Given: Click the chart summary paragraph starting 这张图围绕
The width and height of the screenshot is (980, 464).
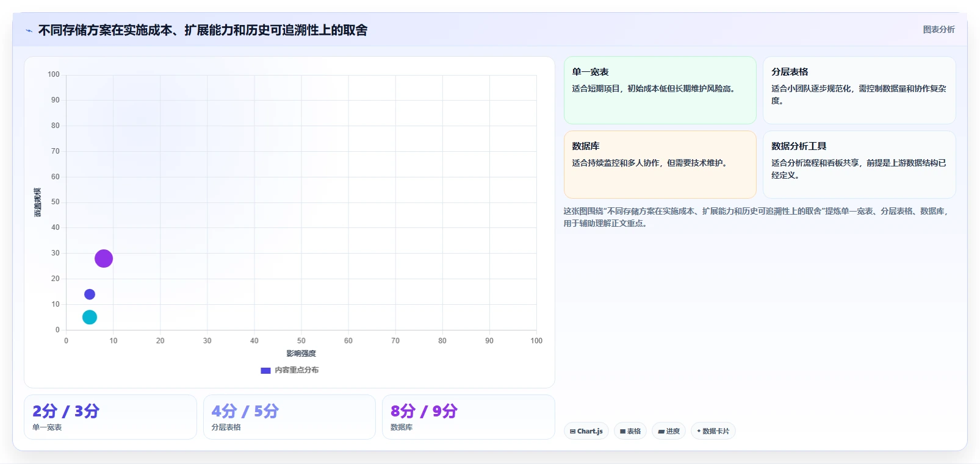Looking at the screenshot, I should pyautogui.click(x=755, y=217).
